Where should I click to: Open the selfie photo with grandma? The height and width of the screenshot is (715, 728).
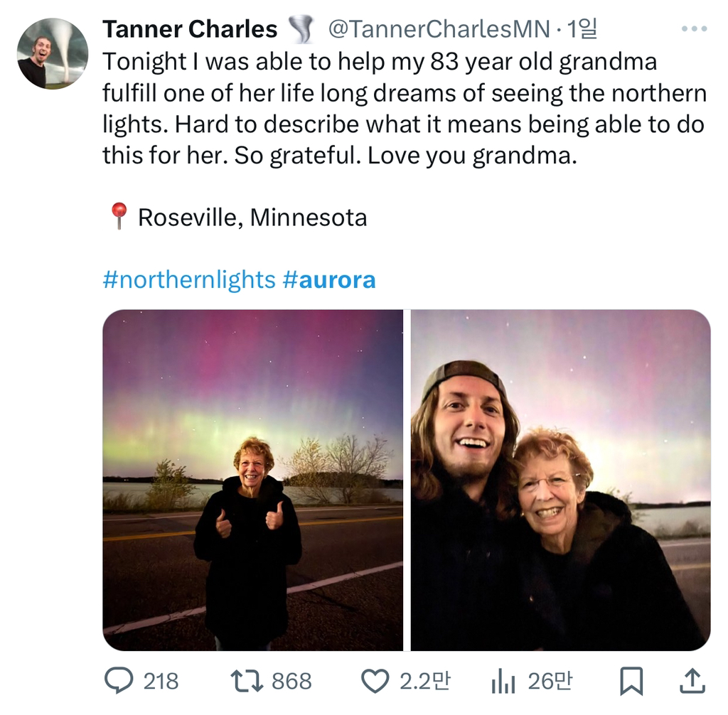click(x=560, y=480)
